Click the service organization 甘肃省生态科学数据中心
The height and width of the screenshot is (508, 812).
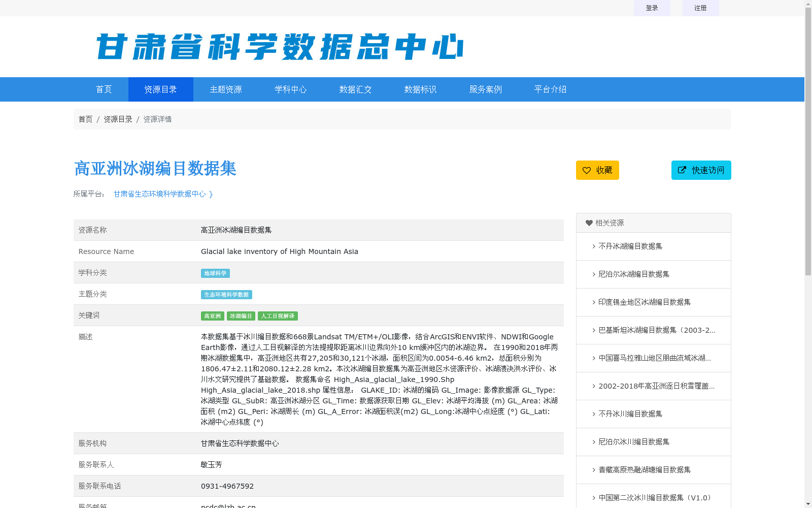tap(240, 443)
